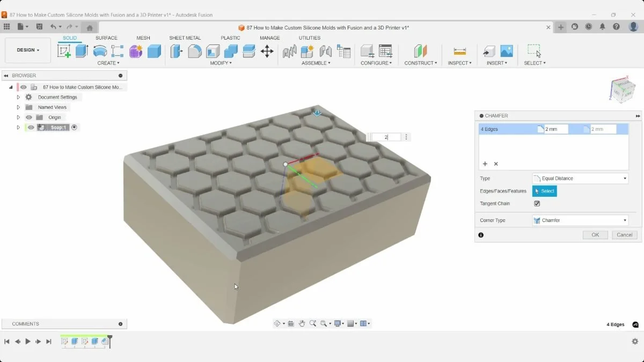Expand the Named Views tree node
The width and height of the screenshot is (644, 362).
[18, 107]
